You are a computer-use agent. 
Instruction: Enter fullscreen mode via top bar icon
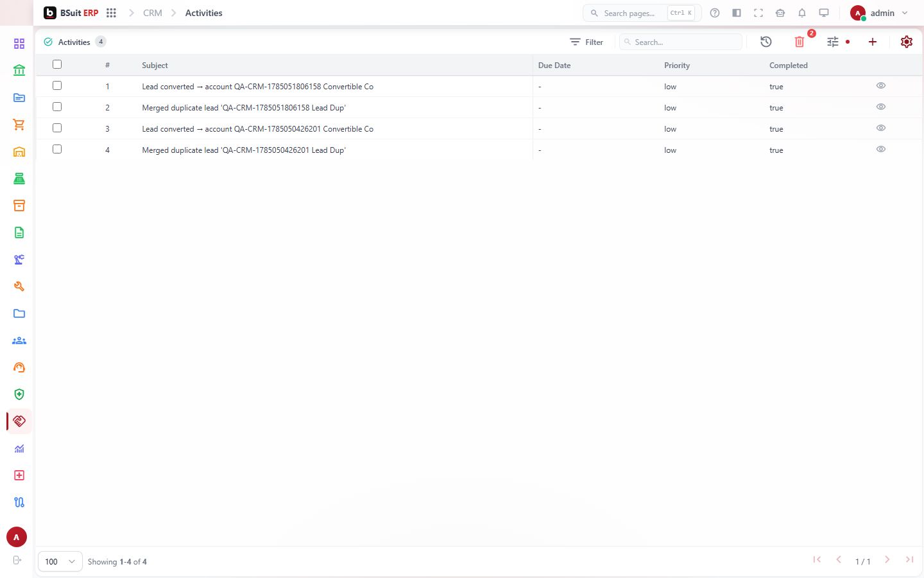(758, 13)
